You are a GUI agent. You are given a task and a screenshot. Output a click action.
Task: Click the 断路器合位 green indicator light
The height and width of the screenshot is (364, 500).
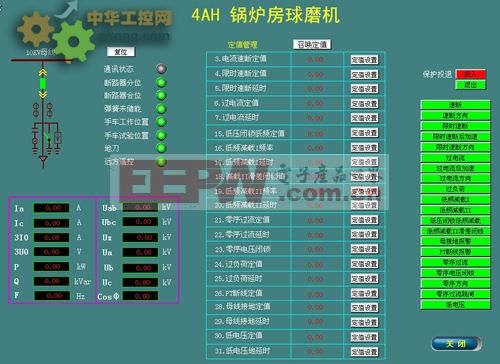(161, 95)
